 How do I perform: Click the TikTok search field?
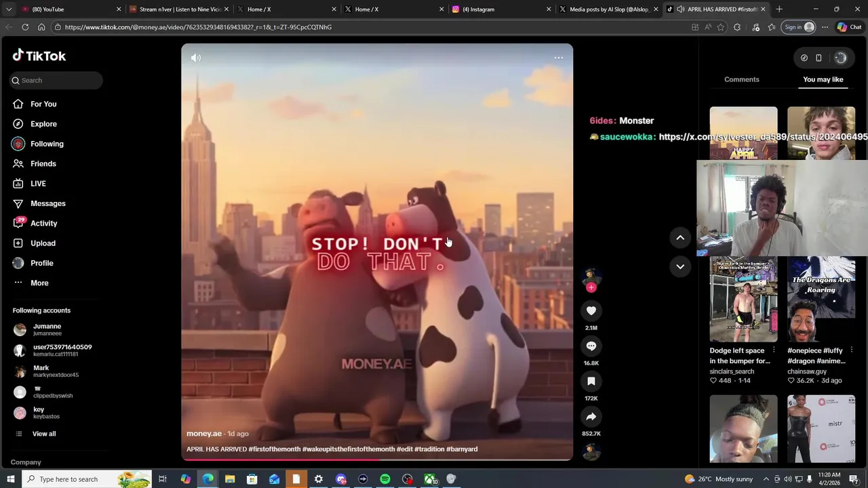[56, 80]
